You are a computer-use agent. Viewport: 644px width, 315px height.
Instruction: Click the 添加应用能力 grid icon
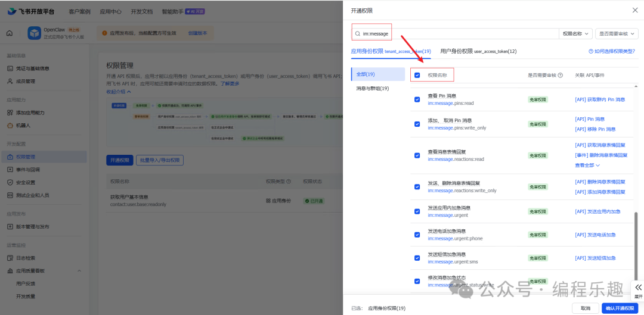(10, 113)
